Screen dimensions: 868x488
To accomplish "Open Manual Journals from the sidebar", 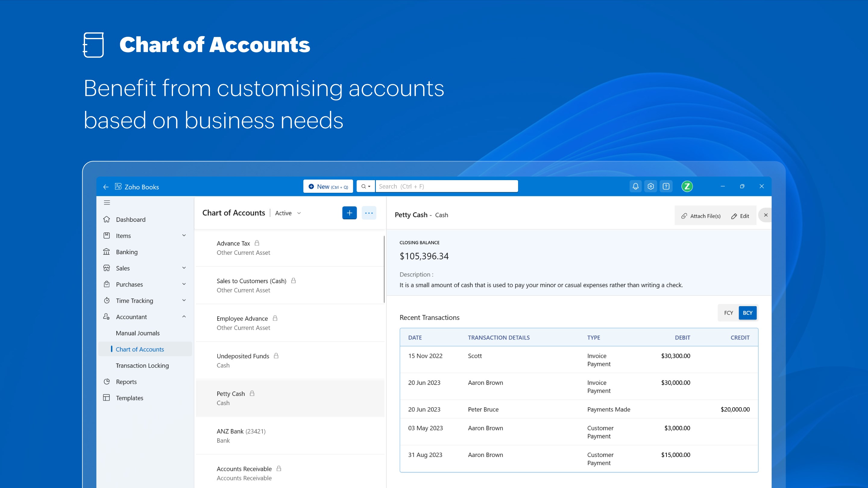I will click(x=137, y=333).
